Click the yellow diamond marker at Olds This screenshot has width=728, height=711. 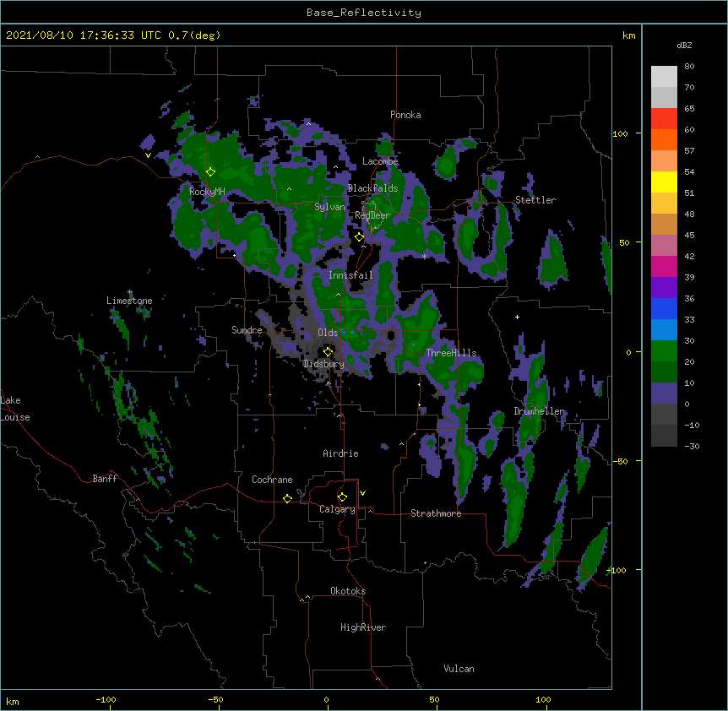point(328,351)
